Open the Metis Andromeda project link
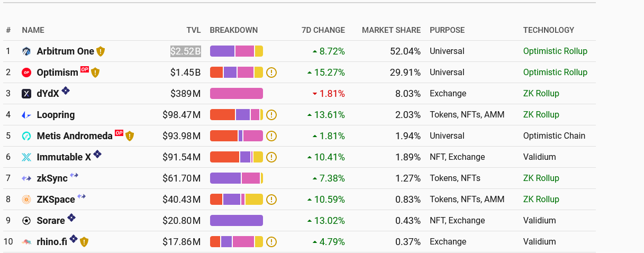Image resolution: width=644 pixels, height=253 pixels. 75,136
